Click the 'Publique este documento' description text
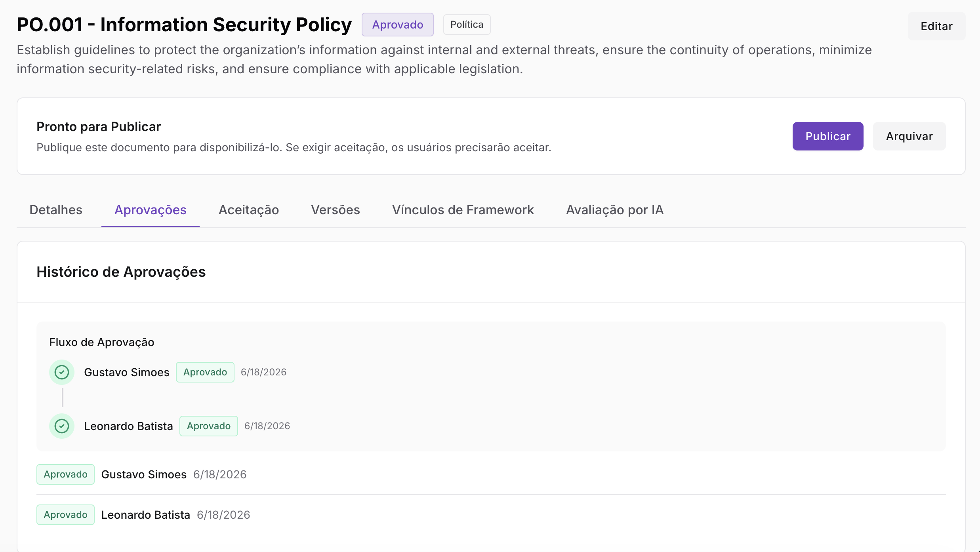The height and width of the screenshot is (552, 980). tap(294, 147)
